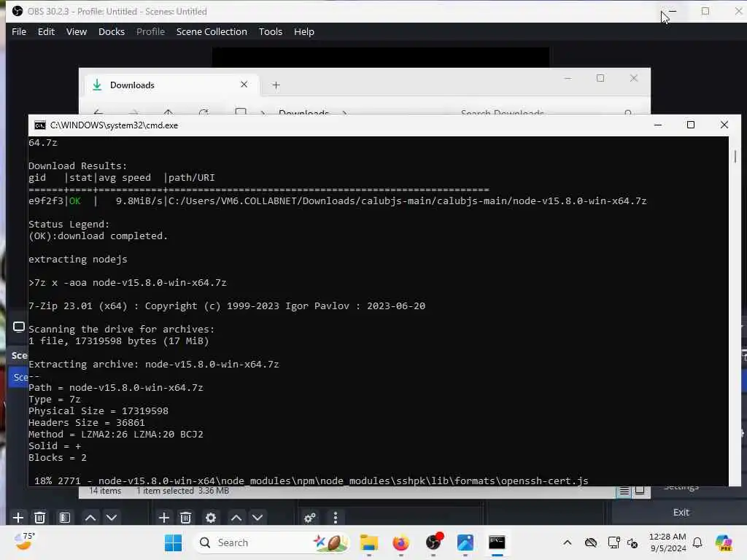Click the "Blocks = 2" line in cmd
The height and width of the screenshot is (560, 747).
click(x=57, y=457)
